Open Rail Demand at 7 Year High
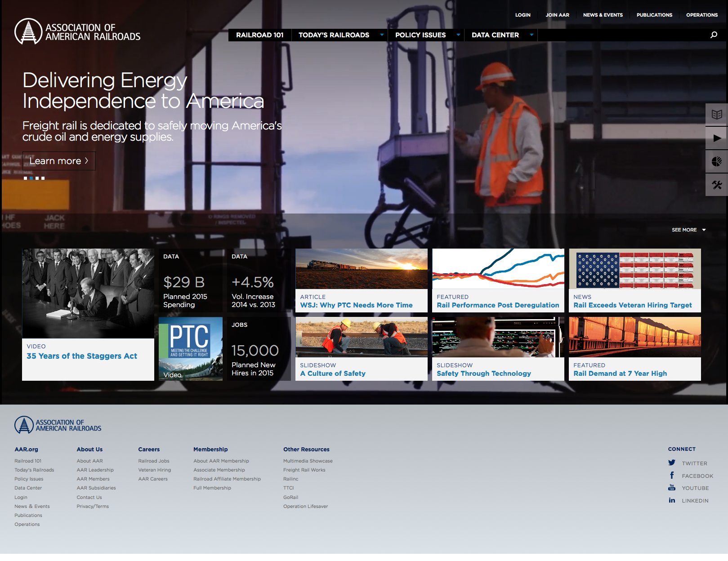The image size is (728, 561). tap(635, 349)
